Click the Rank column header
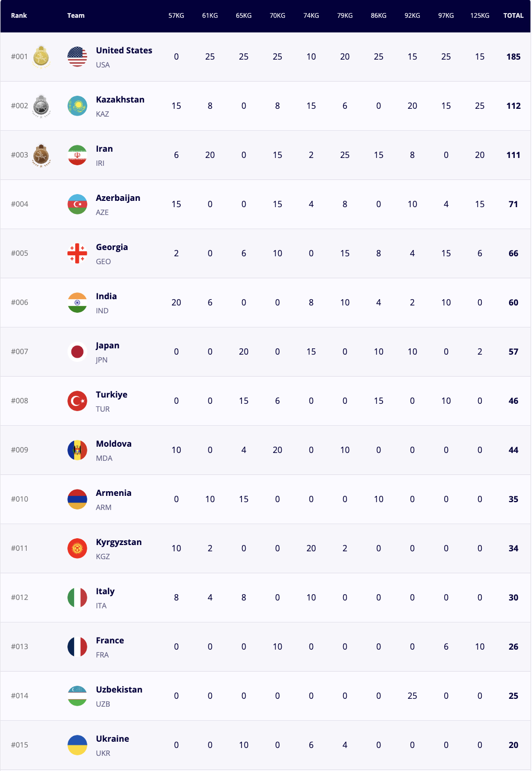The height and width of the screenshot is (771, 532). coord(19,16)
